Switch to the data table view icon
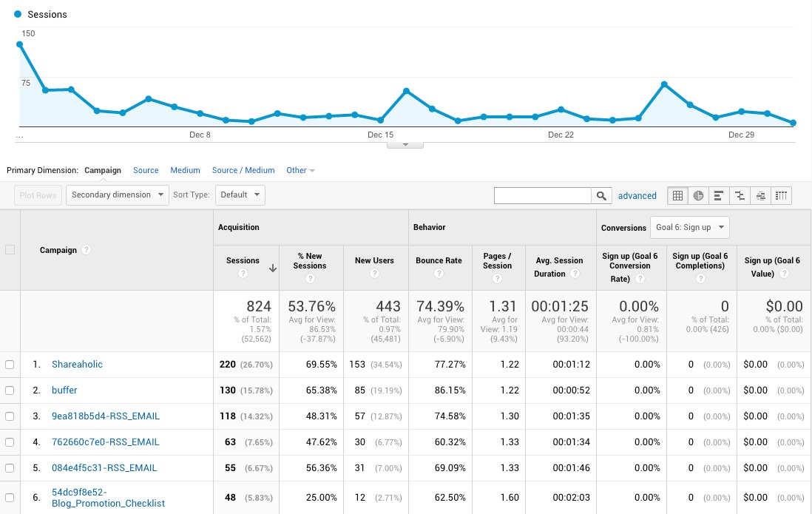Image resolution: width=812 pixels, height=514 pixels. tap(677, 195)
